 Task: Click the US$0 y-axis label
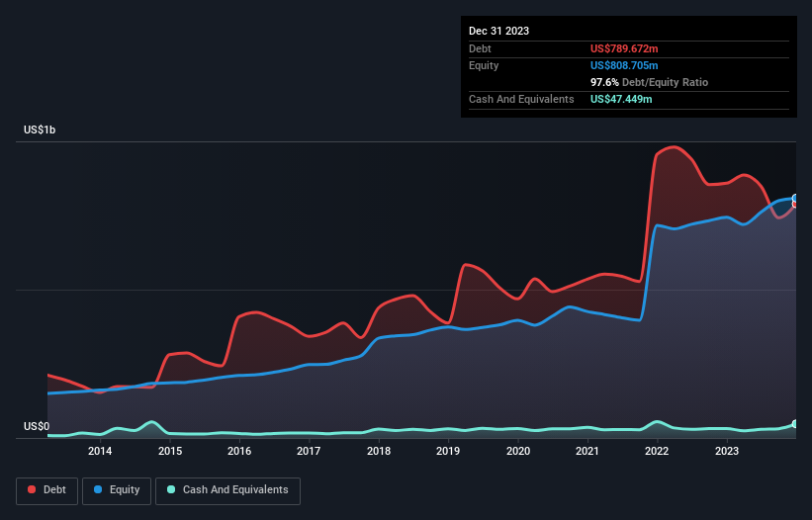(37, 426)
